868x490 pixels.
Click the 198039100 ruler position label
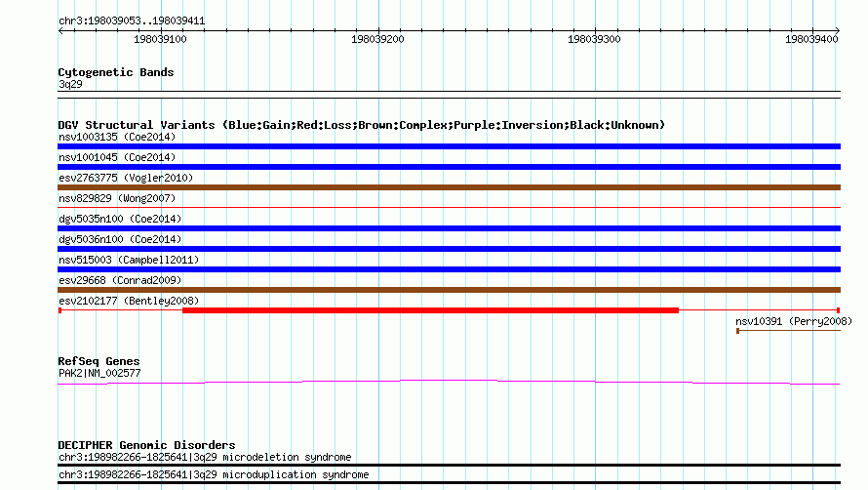click(x=160, y=39)
